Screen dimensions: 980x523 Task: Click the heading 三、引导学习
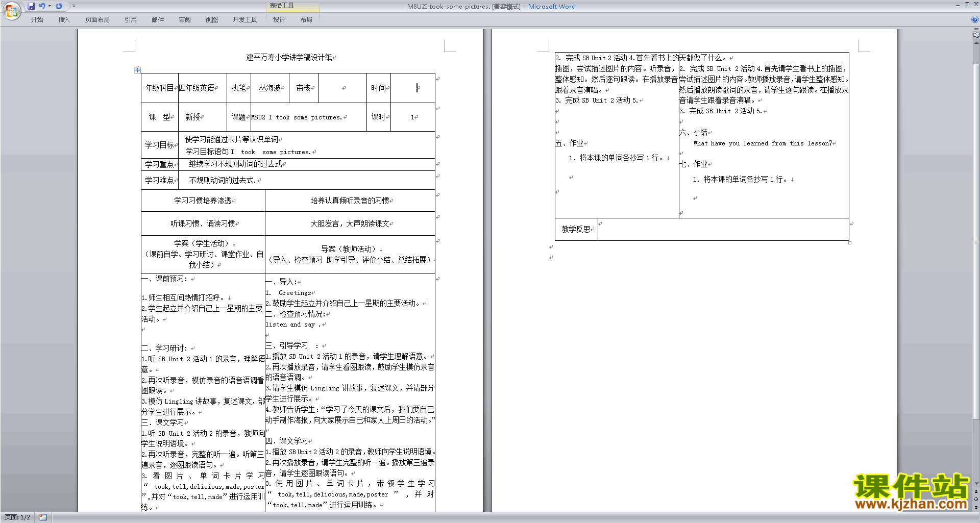coord(287,345)
